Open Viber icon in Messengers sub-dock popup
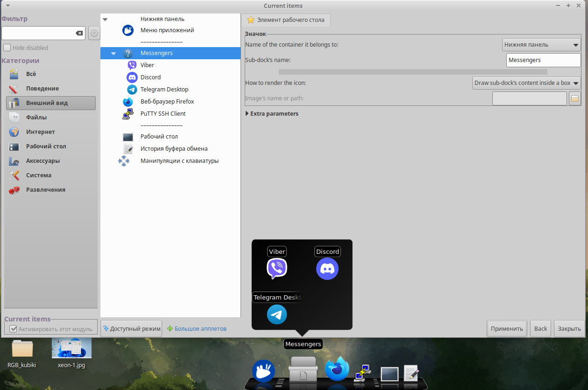Viewport: 588px width, 390px height. click(277, 269)
